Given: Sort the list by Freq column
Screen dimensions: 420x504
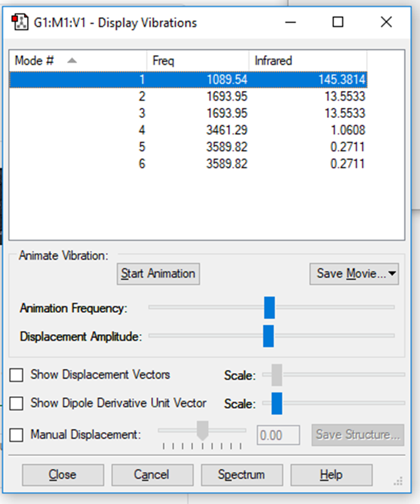Looking at the screenshot, I should coord(197,61).
